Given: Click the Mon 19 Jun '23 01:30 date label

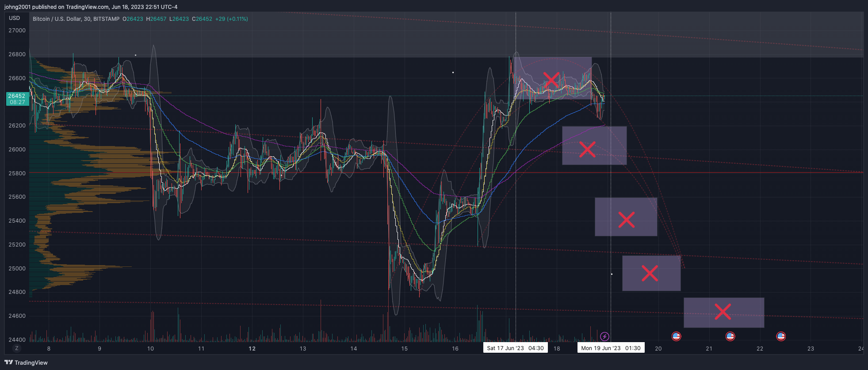Looking at the screenshot, I should point(611,348).
